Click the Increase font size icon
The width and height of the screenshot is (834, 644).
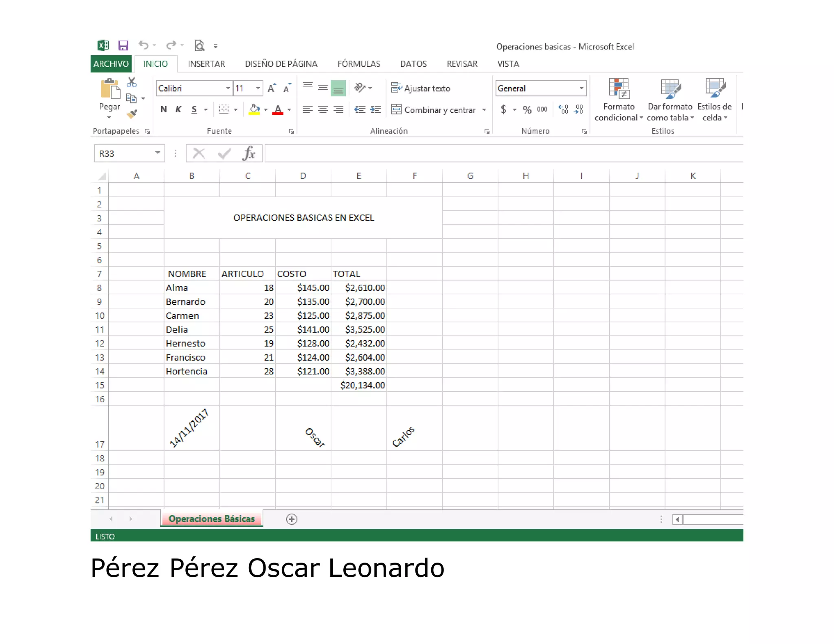pos(272,88)
